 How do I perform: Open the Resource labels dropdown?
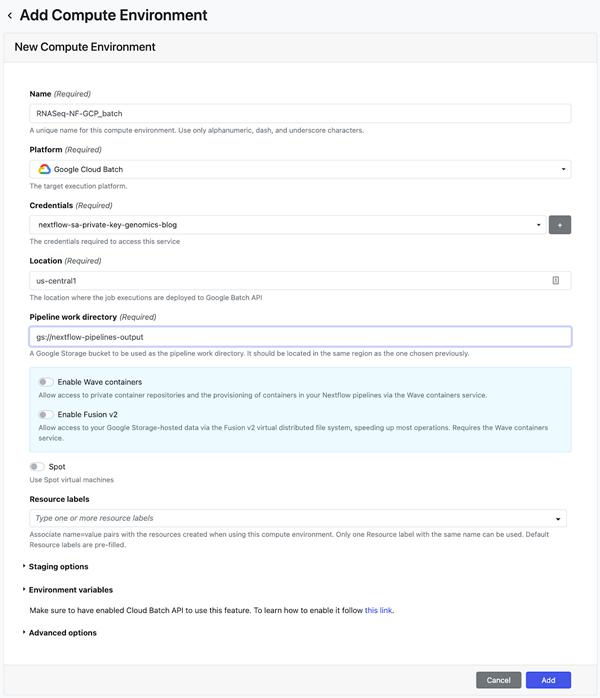(557, 518)
